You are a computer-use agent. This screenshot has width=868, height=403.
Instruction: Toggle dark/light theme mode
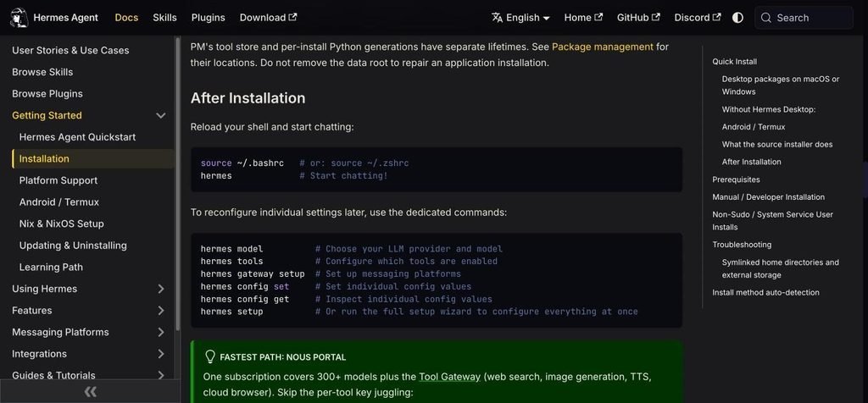[737, 18]
